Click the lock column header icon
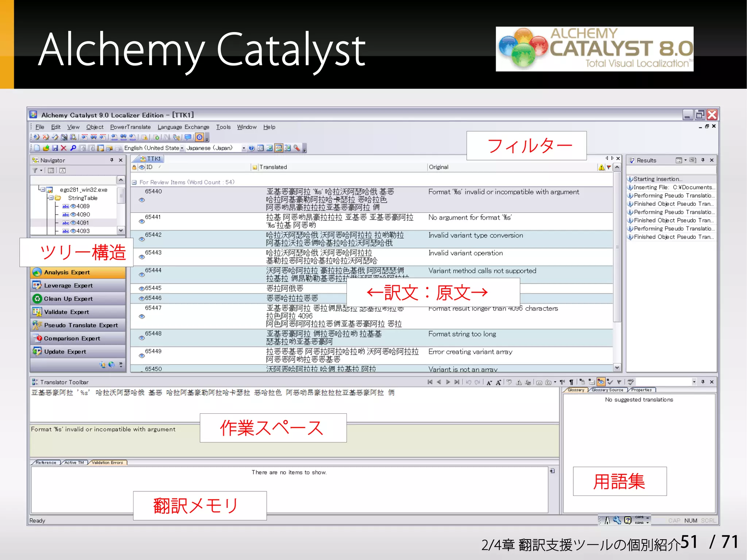Viewport: 747px width, 560px height. pos(134,167)
